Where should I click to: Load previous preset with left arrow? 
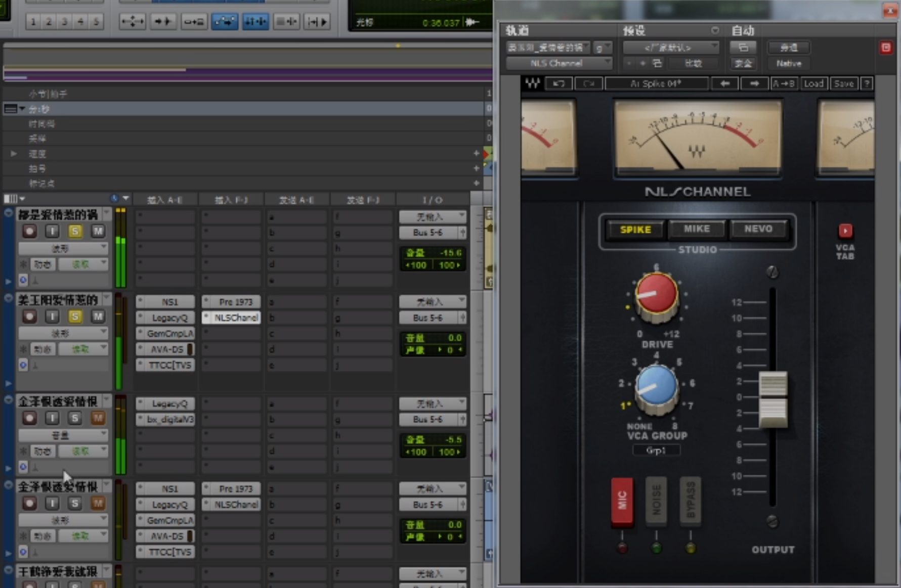coord(725,83)
